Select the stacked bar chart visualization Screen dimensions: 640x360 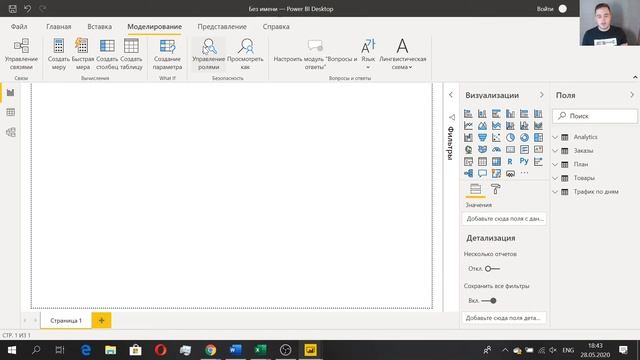point(469,113)
